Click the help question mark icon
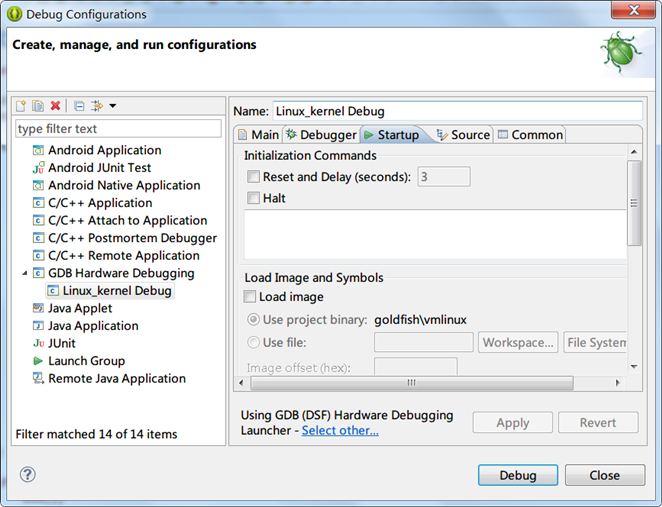 (x=28, y=475)
